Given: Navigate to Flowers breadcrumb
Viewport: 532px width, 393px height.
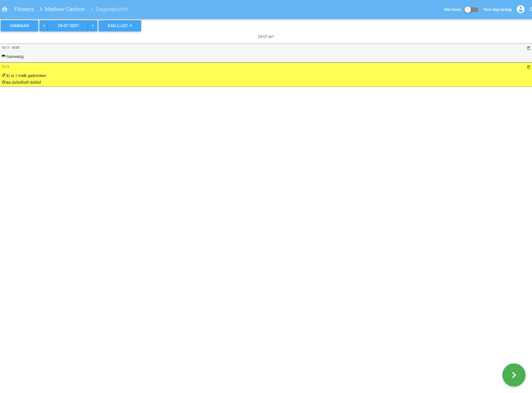Looking at the screenshot, I should [x=24, y=9].
